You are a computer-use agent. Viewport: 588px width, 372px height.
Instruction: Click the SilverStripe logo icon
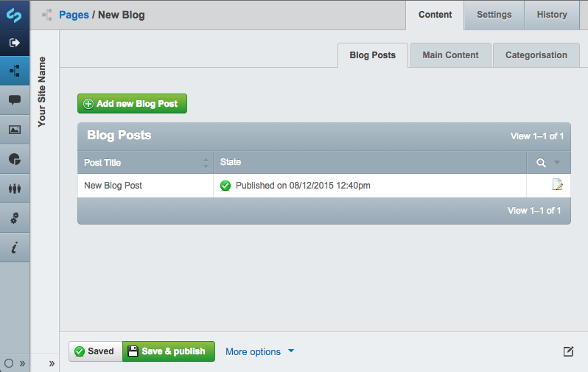point(14,15)
